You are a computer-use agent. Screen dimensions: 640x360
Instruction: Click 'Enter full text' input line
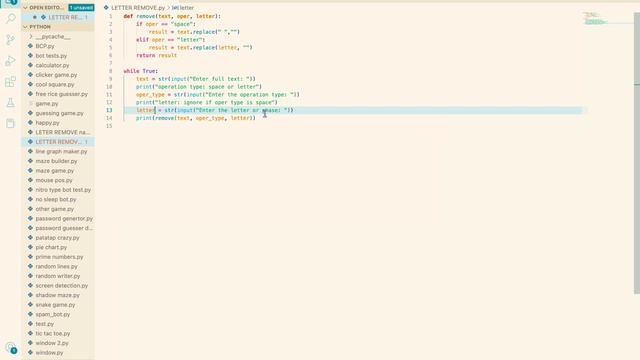196,79
